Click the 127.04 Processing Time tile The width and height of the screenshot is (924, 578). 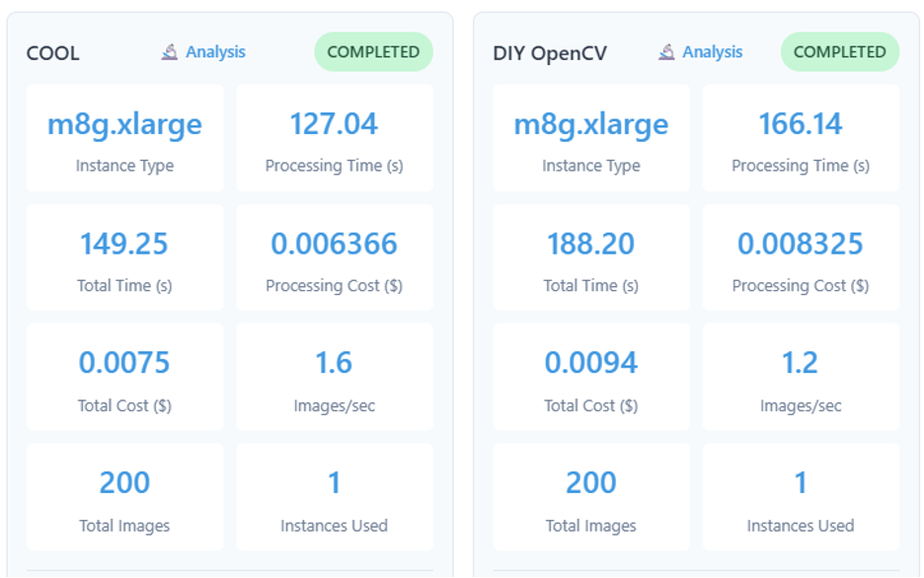point(334,138)
